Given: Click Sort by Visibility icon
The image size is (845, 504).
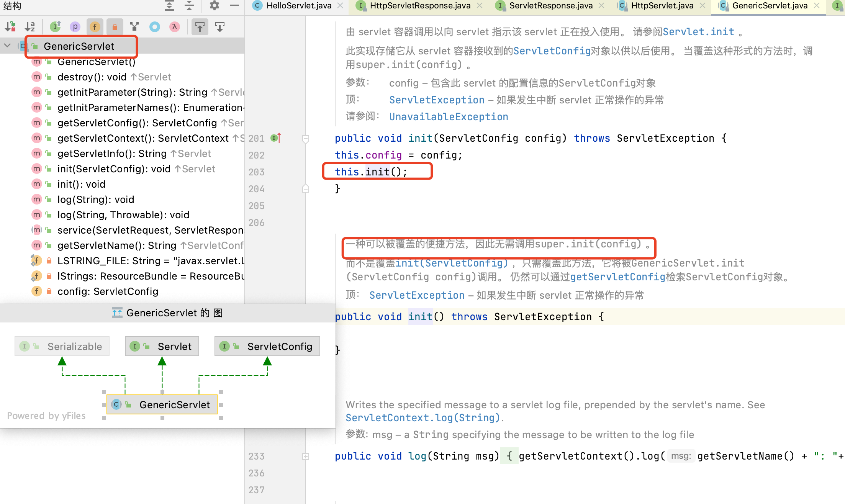Looking at the screenshot, I should point(10,27).
